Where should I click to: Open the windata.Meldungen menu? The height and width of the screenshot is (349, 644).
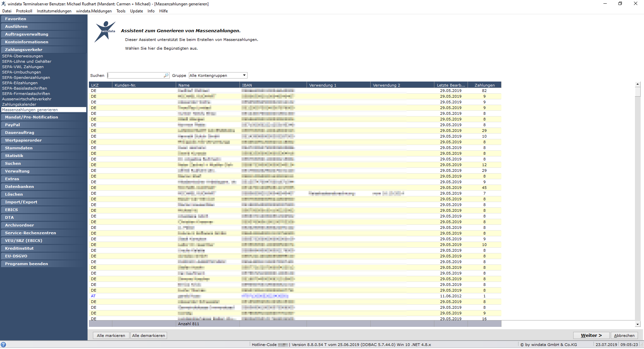pyautogui.click(x=94, y=11)
